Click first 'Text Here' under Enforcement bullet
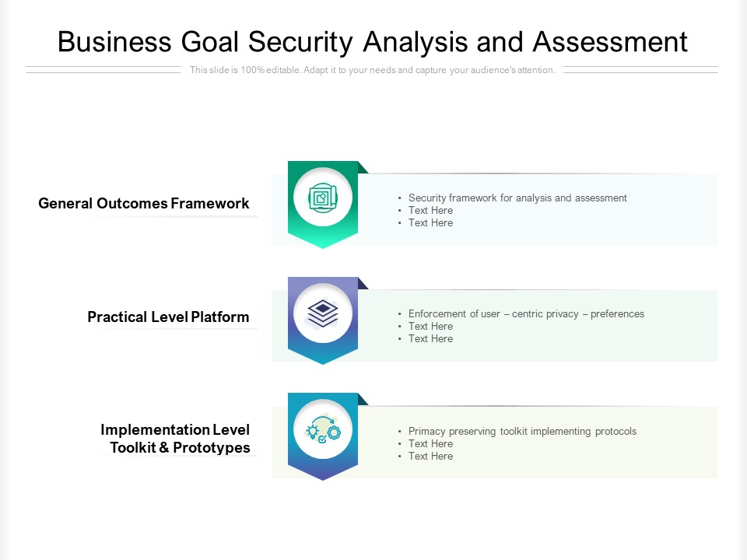 click(x=430, y=326)
